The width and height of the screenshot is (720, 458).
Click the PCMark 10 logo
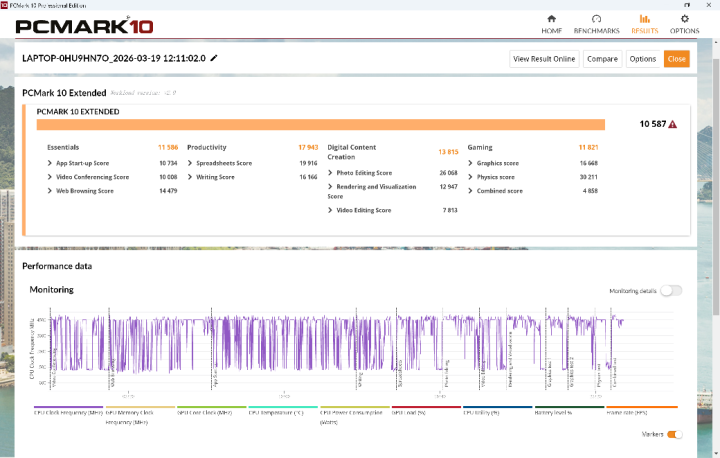click(84, 26)
